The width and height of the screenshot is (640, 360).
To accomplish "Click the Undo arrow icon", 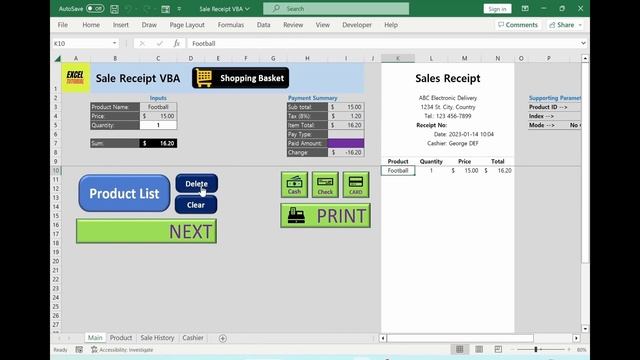I will [x=128, y=9].
